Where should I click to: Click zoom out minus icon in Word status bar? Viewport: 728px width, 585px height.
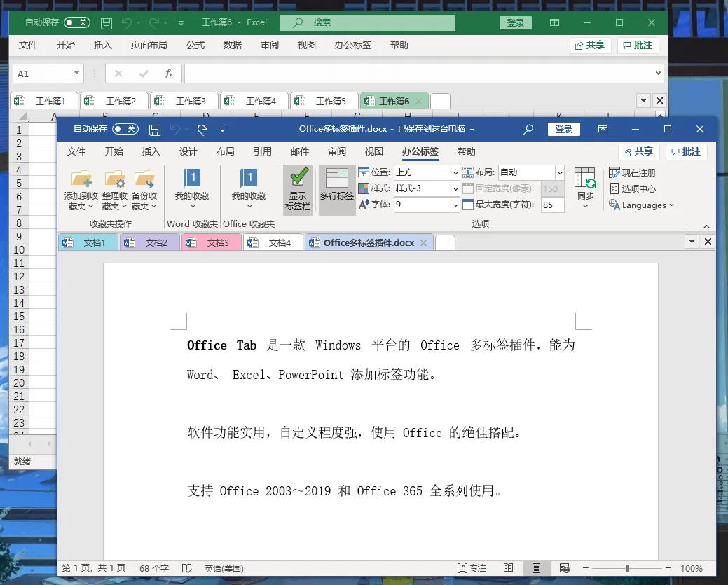[586, 568]
